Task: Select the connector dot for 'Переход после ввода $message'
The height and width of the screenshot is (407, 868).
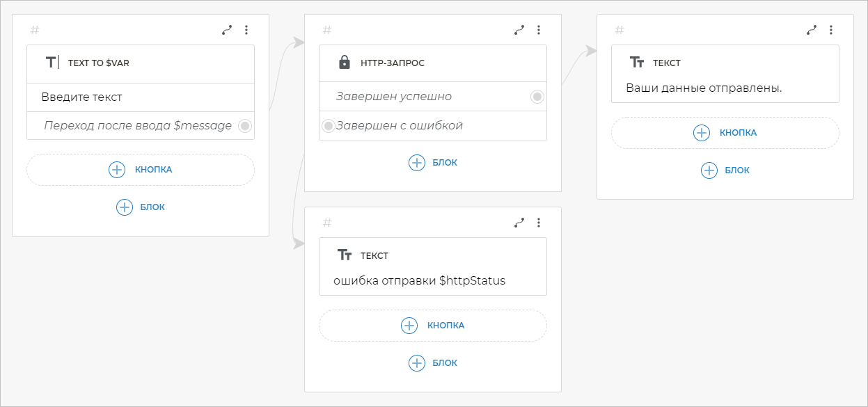Action: coord(244,126)
